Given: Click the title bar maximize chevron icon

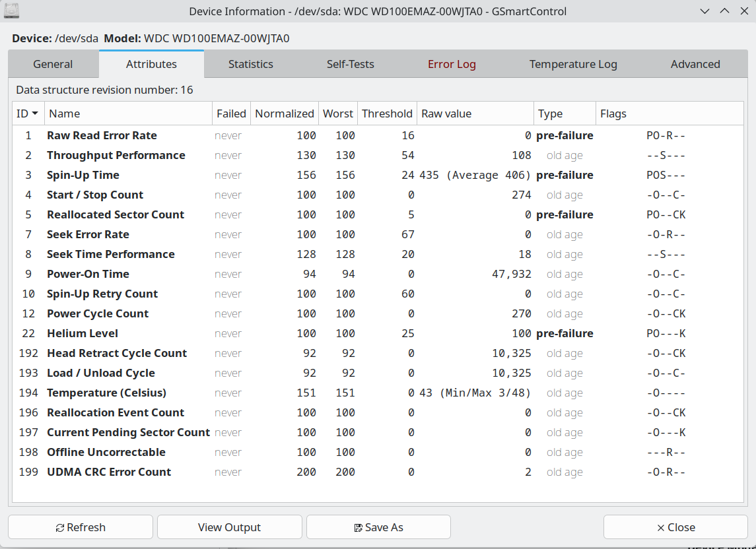Looking at the screenshot, I should (x=724, y=11).
